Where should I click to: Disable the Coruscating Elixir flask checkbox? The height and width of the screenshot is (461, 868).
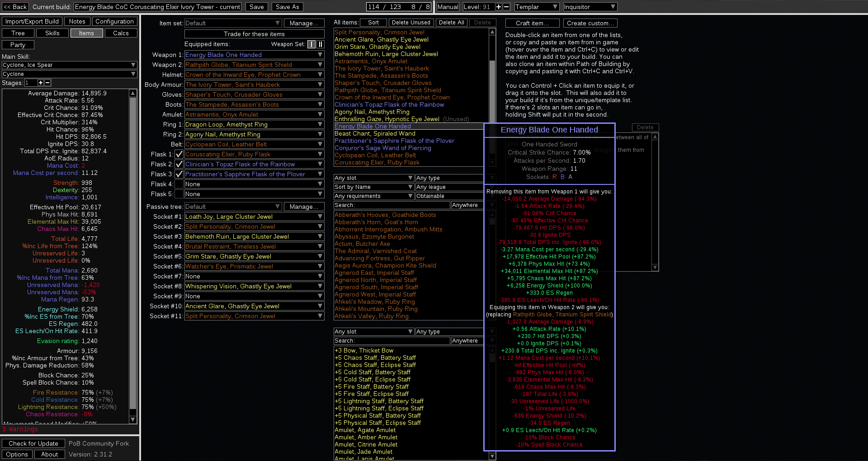tap(179, 154)
